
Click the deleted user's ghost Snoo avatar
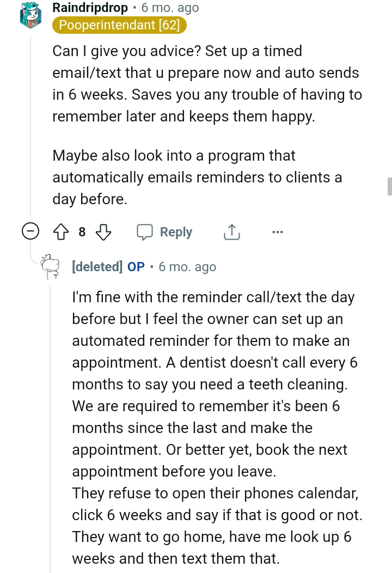click(x=51, y=267)
